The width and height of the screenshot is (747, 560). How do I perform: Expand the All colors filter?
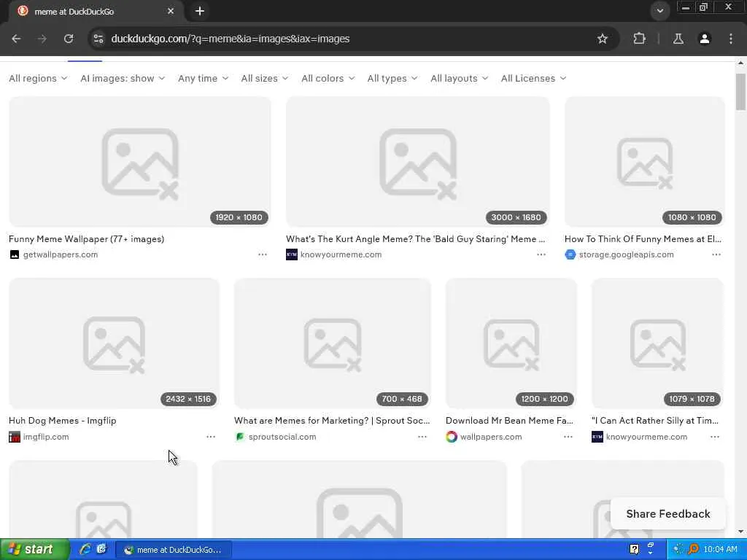click(x=328, y=78)
